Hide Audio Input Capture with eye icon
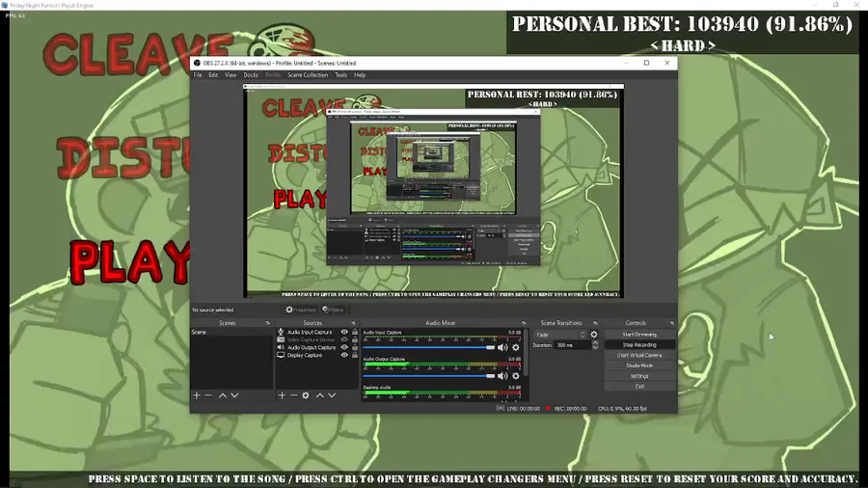Image resolution: width=868 pixels, height=488 pixels. [344, 332]
